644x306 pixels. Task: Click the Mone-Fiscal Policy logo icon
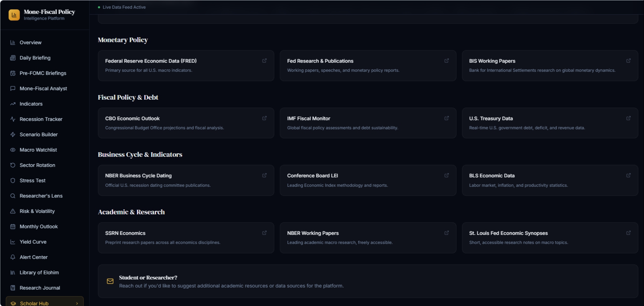[14, 15]
